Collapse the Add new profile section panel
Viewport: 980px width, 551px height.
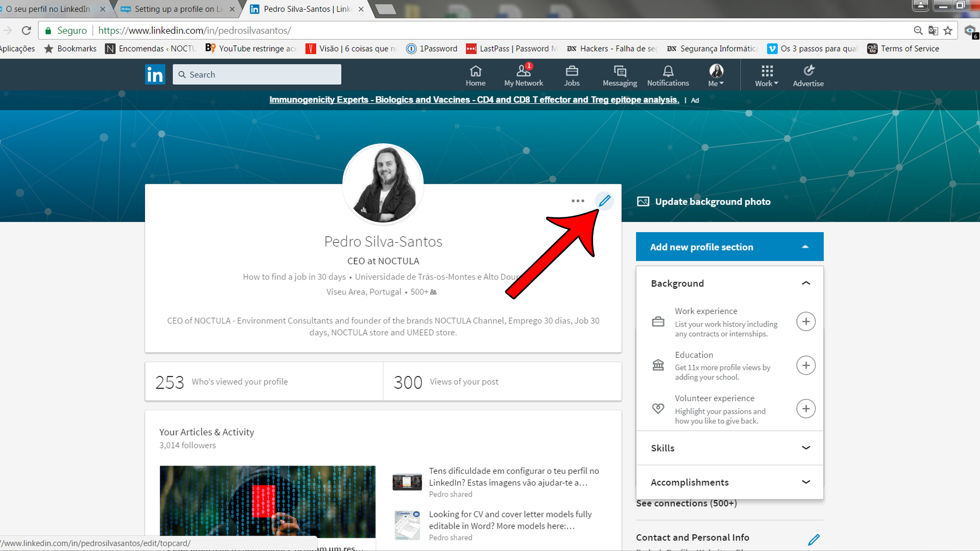tap(729, 247)
